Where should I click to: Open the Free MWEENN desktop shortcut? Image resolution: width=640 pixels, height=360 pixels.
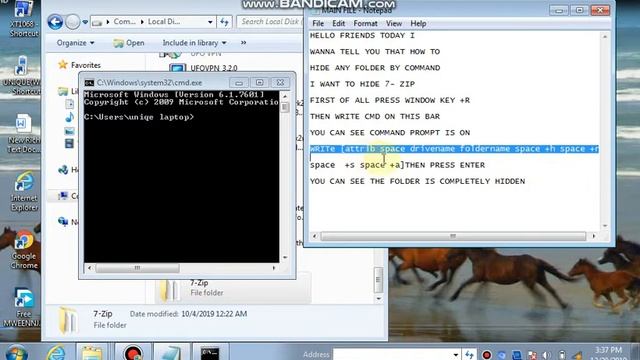coord(23,308)
